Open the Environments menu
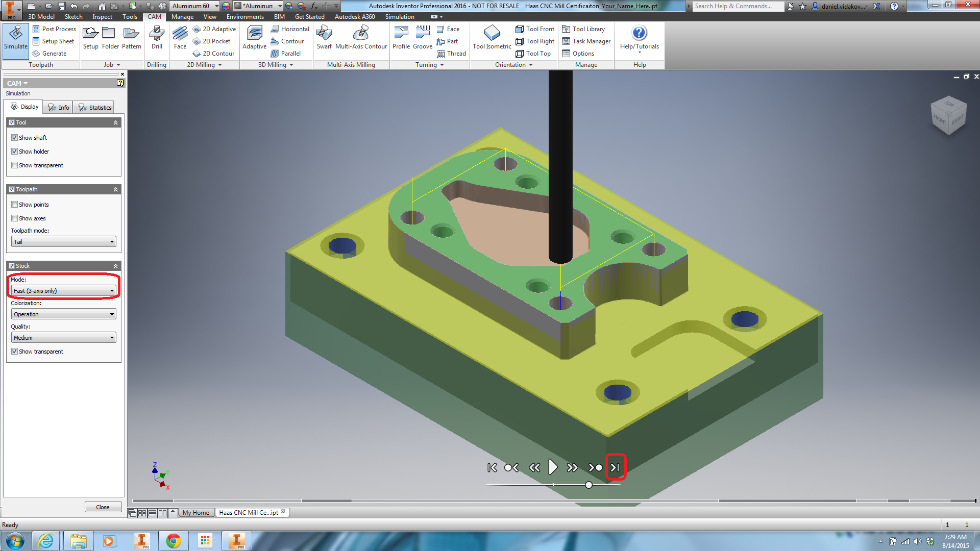Screen dimensions: 980x551 [244, 16]
